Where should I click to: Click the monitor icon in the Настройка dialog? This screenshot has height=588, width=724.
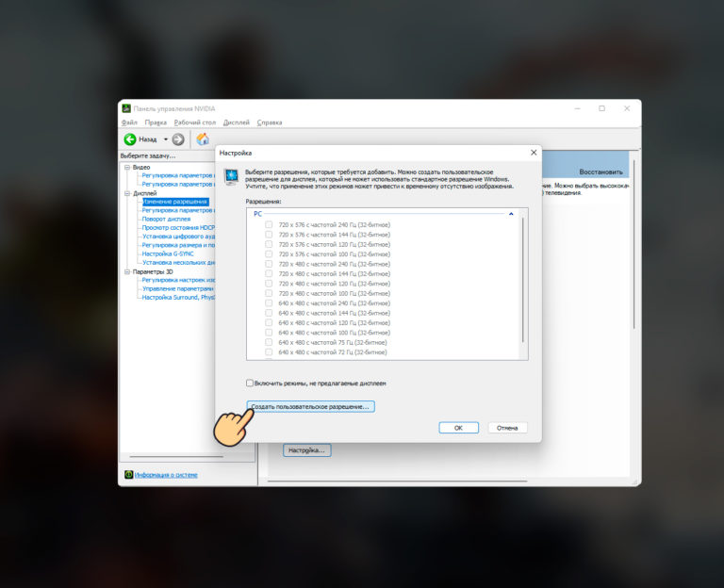click(x=231, y=177)
